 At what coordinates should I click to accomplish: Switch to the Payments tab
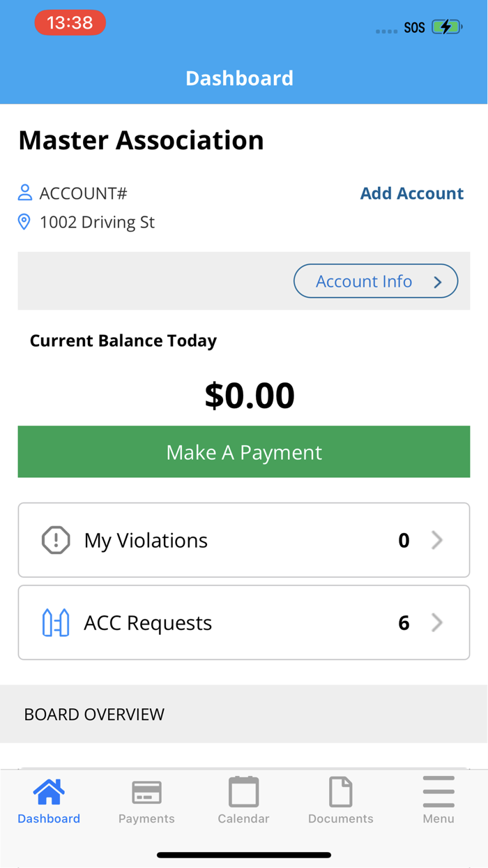(146, 800)
